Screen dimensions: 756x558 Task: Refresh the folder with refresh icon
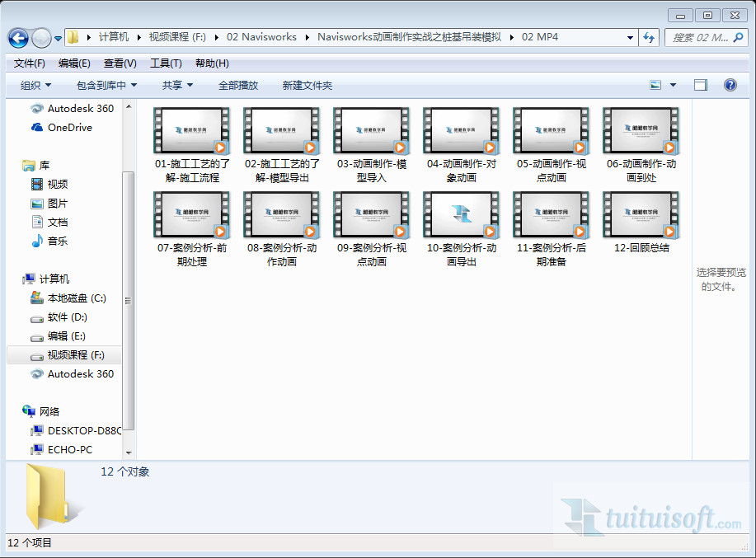649,38
